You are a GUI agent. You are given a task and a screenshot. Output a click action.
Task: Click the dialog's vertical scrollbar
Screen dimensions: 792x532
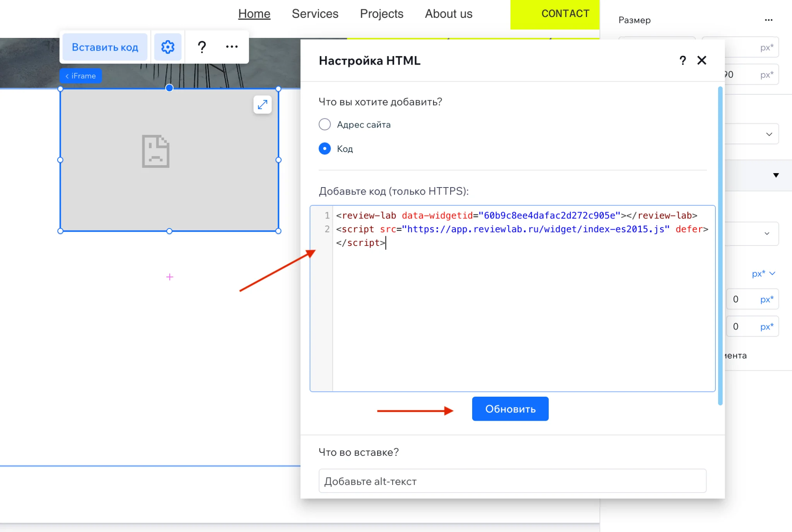[720, 246]
